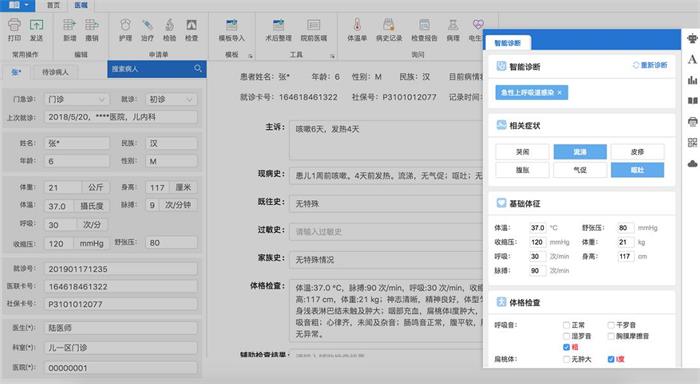Click the magnifier icon in patient search
Screen dimensions: 700x384
pyautogui.click(x=198, y=68)
